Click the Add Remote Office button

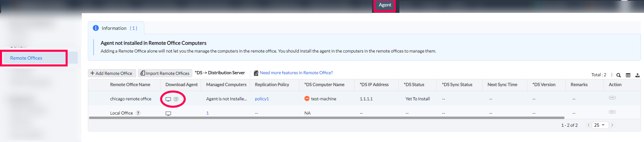[x=112, y=73]
